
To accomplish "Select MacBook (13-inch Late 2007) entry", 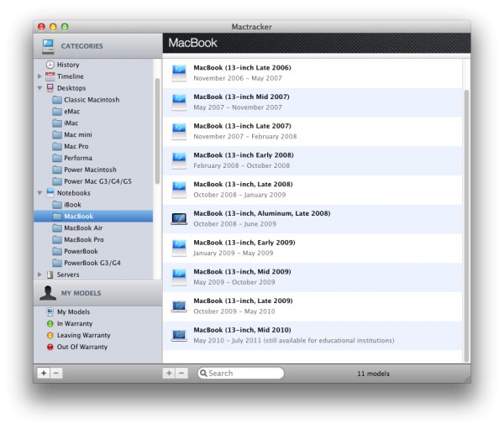I will point(312,132).
